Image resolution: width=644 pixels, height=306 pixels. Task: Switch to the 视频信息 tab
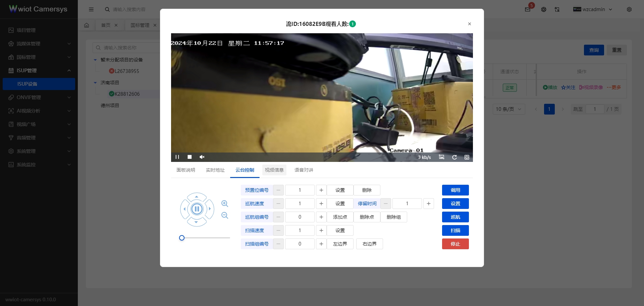pos(274,170)
